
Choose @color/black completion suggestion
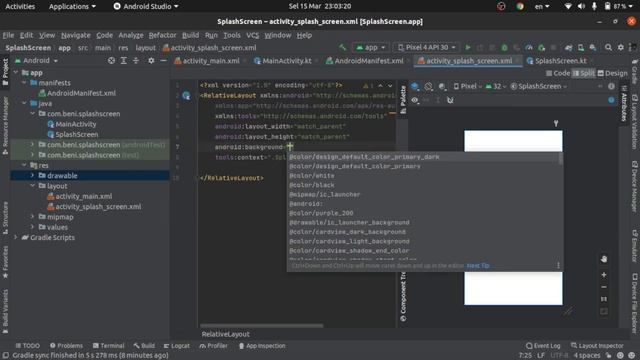423,185
